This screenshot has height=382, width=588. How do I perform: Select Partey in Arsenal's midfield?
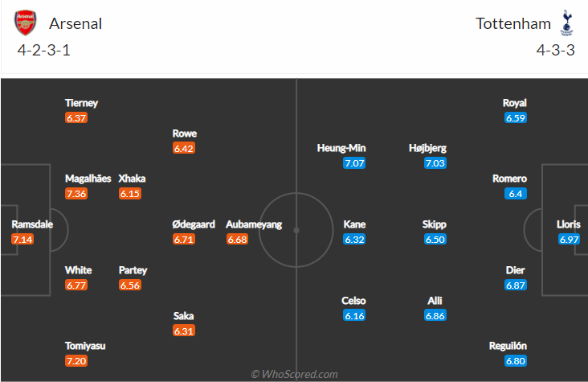133,270
